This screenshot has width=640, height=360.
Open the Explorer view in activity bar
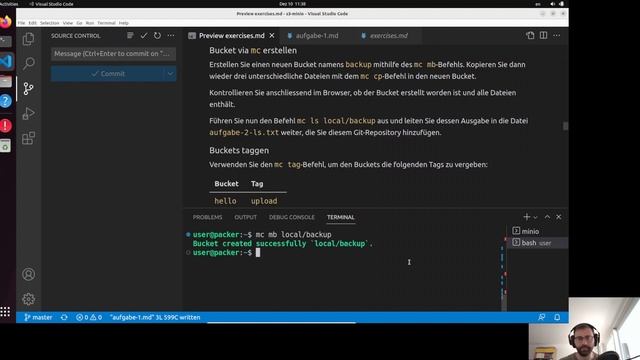click(29, 39)
